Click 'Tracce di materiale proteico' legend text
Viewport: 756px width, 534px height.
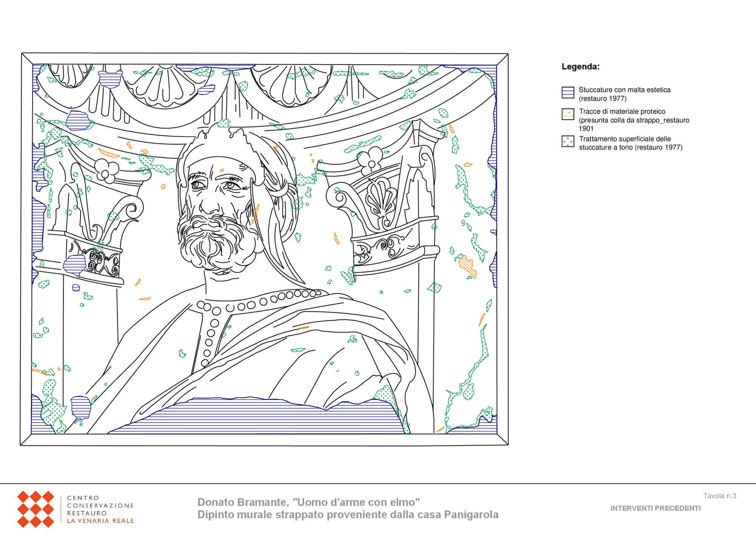pyautogui.click(x=622, y=111)
